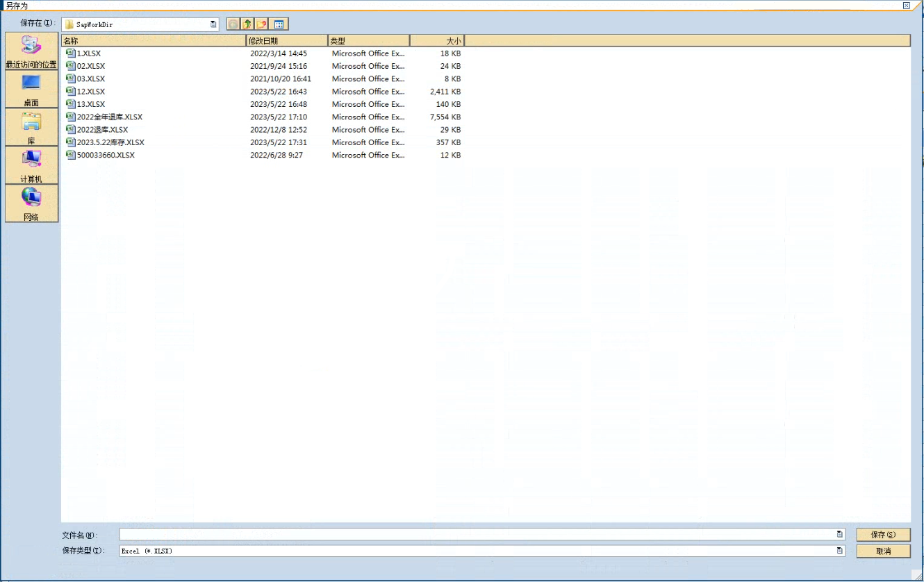Open the view menu icon
924x582 pixels.
tap(279, 24)
